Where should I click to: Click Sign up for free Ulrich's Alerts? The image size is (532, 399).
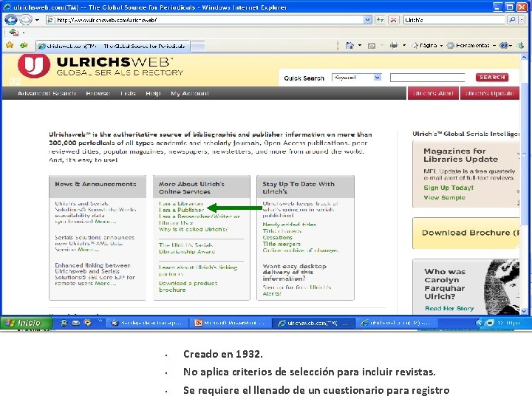tap(297, 290)
